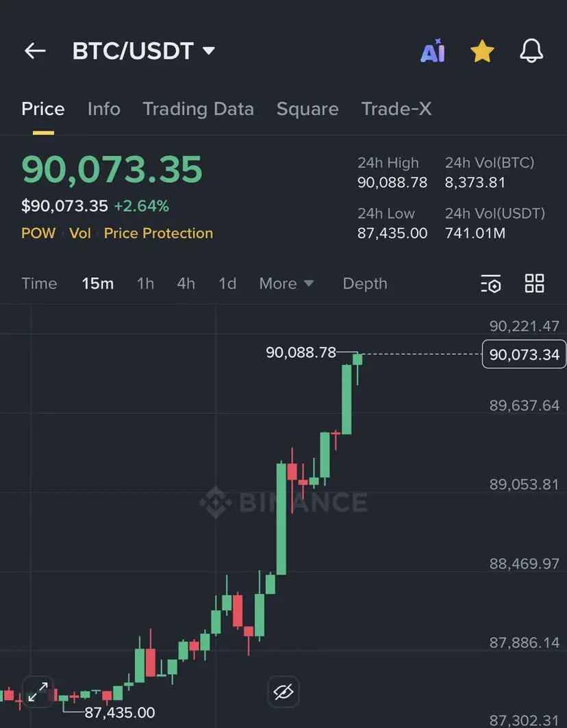567x728 pixels.
Task: Select the 1h timeframe
Action: (145, 283)
